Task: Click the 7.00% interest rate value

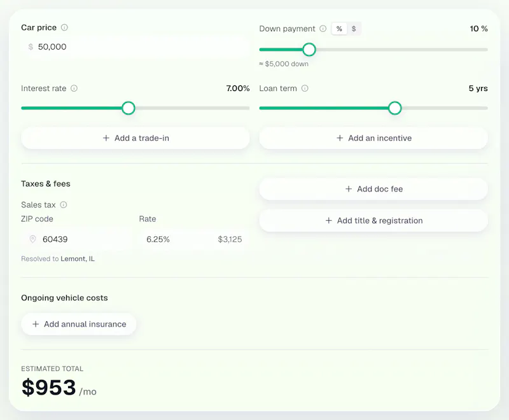Action: click(237, 88)
